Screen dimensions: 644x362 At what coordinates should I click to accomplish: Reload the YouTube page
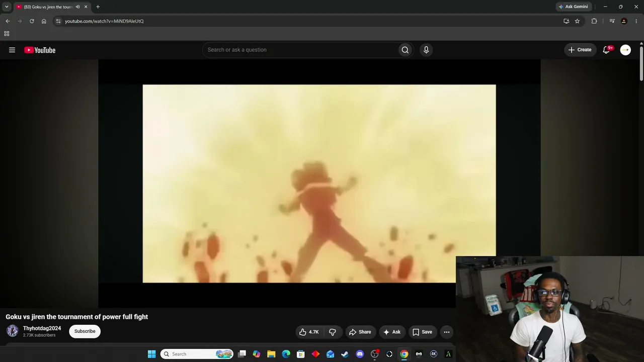(x=32, y=21)
